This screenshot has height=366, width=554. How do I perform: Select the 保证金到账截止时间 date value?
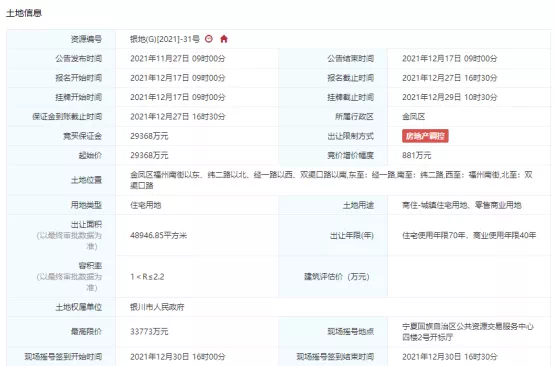(x=177, y=117)
